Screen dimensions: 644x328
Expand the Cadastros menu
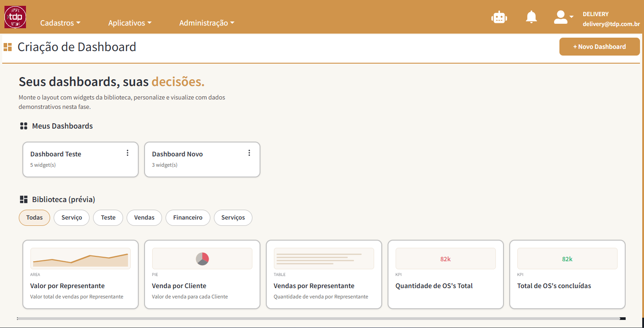pos(60,23)
